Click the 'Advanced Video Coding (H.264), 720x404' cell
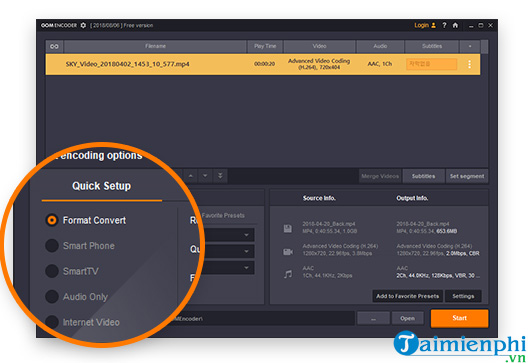 coord(319,64)
